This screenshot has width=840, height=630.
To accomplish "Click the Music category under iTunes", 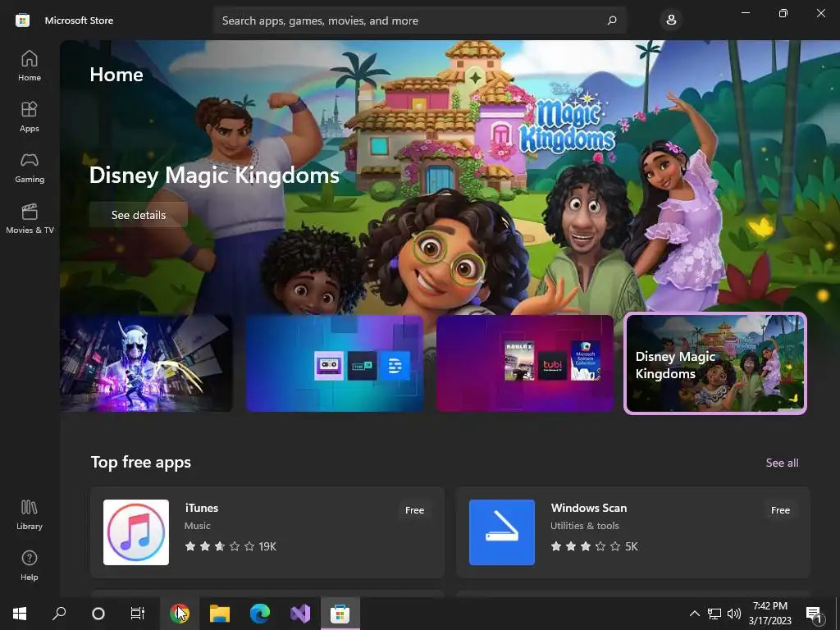I will pyautogui.click(x=197, y=526).
